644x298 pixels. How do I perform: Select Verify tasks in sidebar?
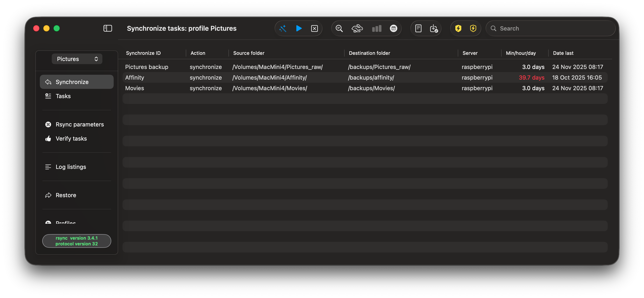71,139
